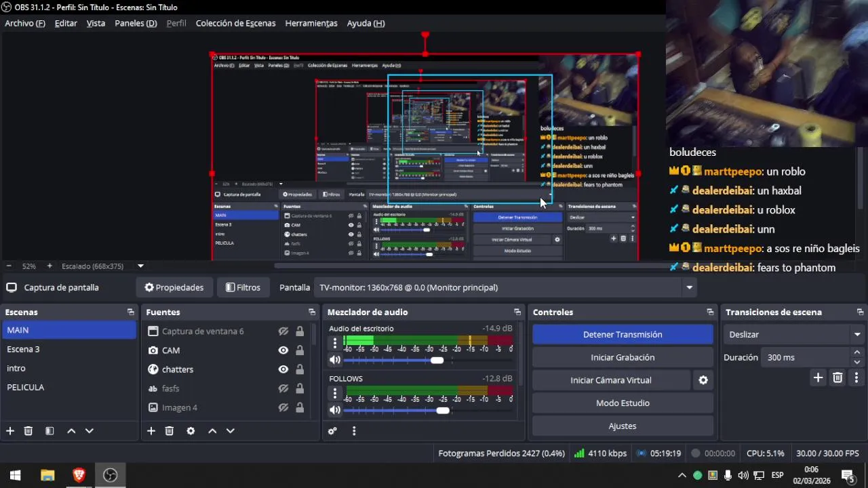Increase transition duration stepper up
The width and height of the screenshot is (868, 488).
[857, 352]
